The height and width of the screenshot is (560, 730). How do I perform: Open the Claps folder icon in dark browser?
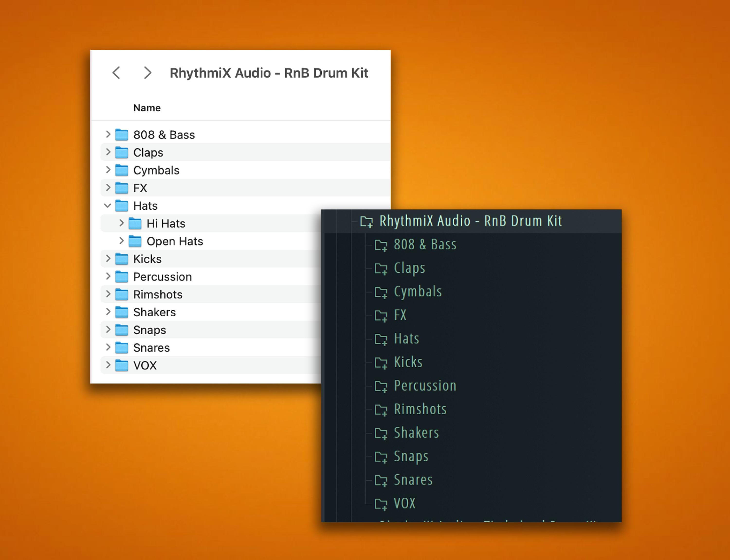[x=381, y=269]
